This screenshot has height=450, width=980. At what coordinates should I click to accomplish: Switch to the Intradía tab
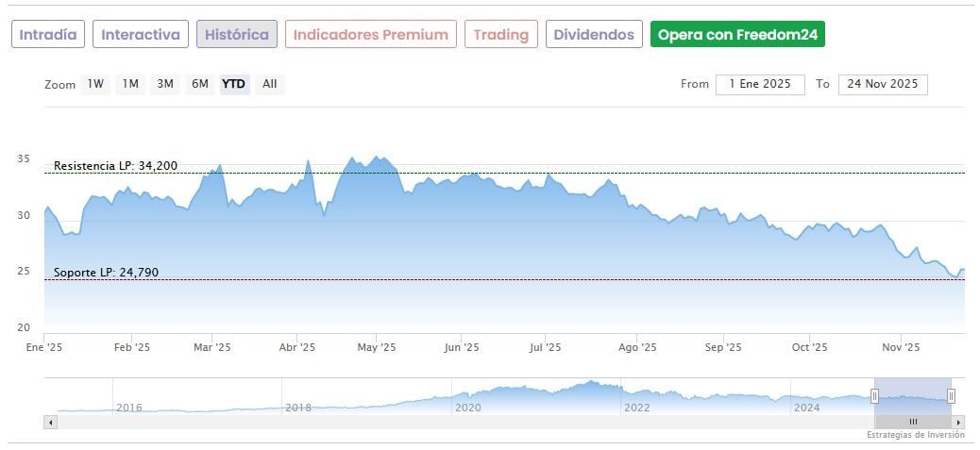[x=48, y=35]
